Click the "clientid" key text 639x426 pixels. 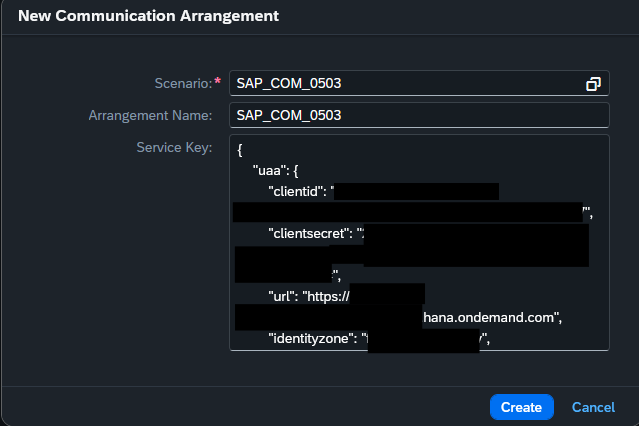coord(297,191)
